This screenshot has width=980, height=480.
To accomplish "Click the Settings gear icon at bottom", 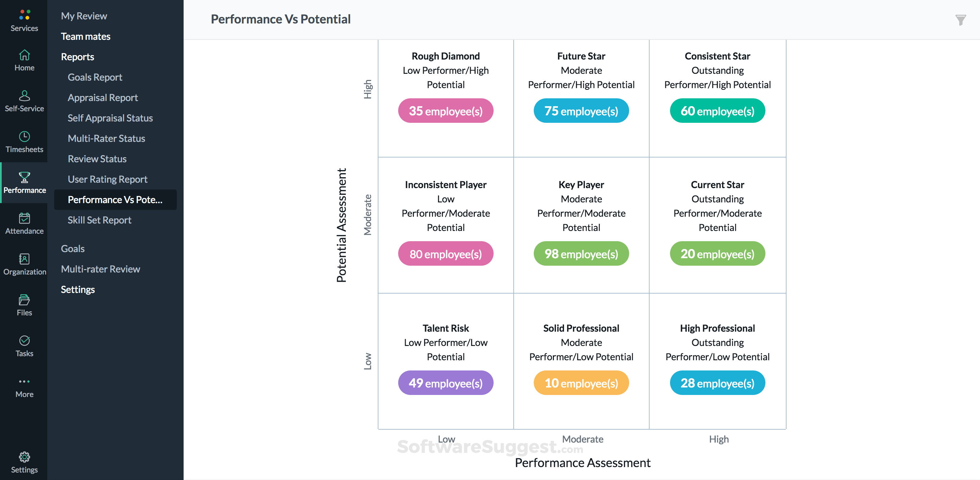I will pos(24,457).
